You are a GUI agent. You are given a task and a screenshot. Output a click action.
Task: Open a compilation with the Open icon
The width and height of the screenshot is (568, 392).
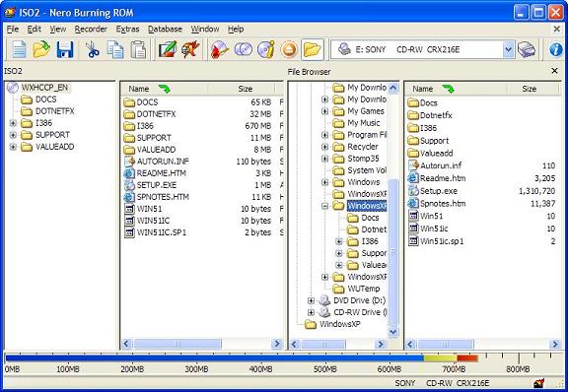(41, 49)
